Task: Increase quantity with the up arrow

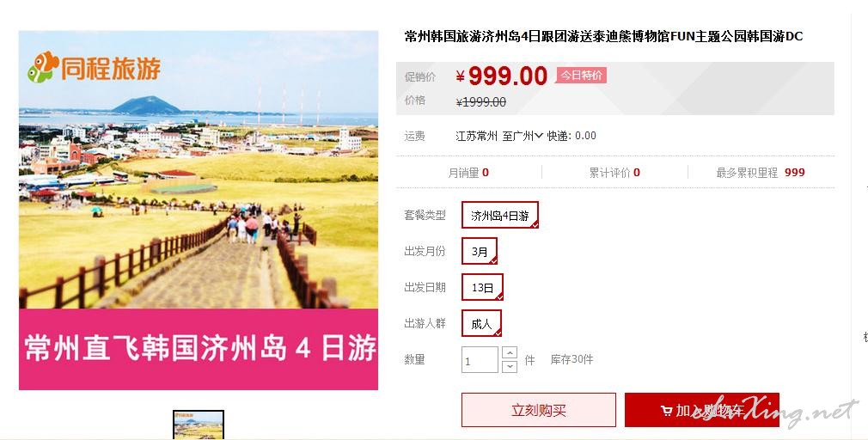Action: [x=510, y=352]
